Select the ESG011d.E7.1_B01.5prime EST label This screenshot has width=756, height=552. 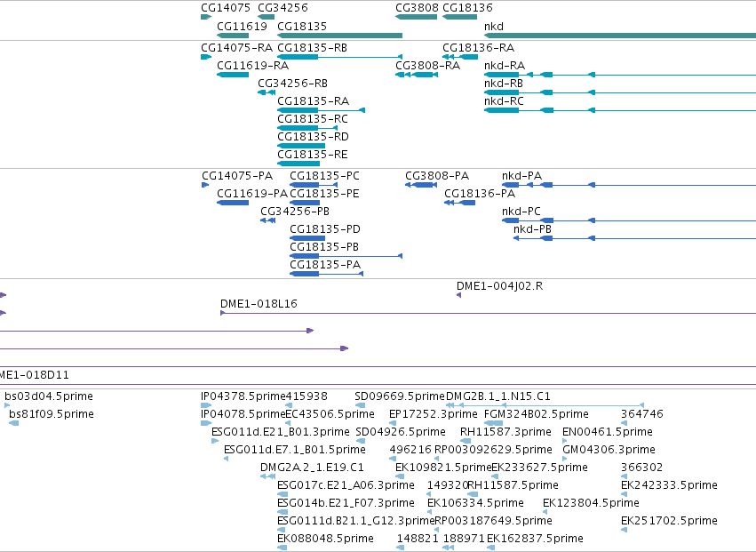coord(295,450)
